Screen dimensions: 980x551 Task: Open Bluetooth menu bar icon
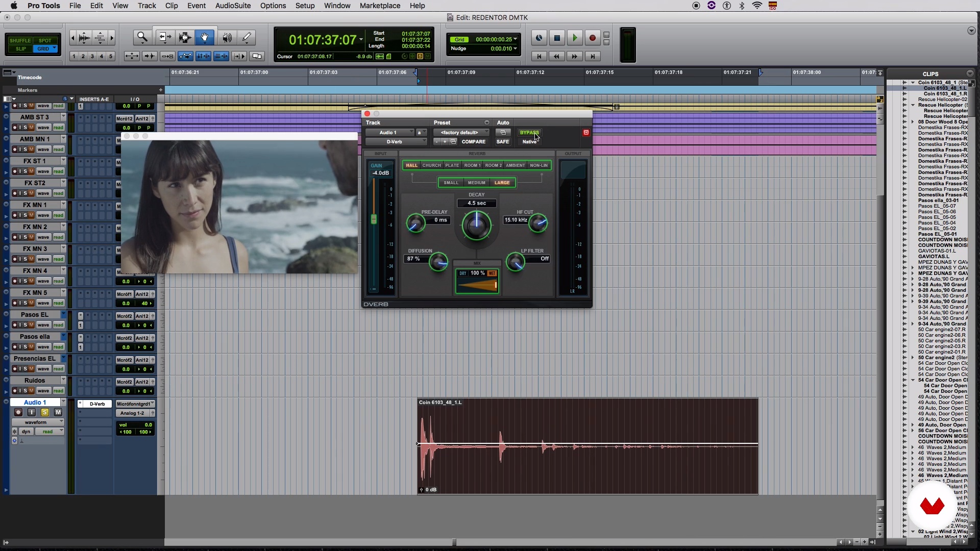point(742,6)
